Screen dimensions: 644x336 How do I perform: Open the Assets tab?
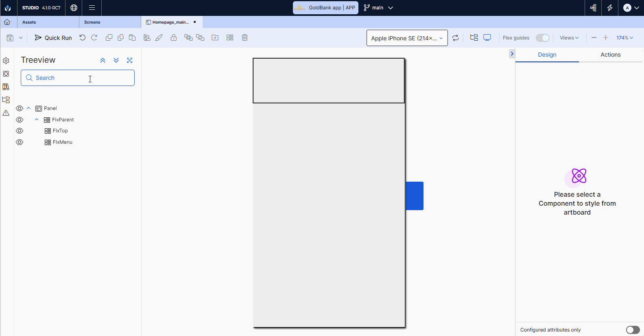click(x=29, y=22)
